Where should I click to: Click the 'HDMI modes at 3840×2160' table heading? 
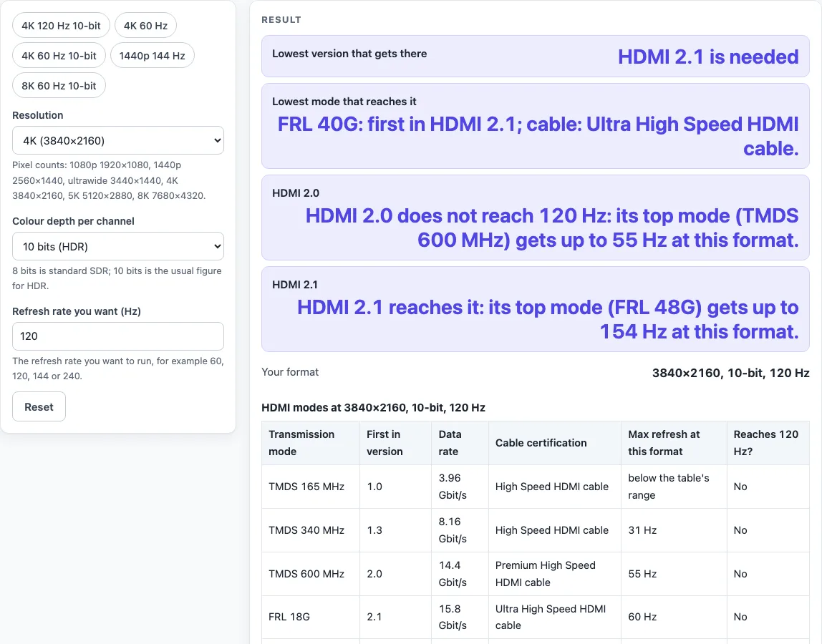point(373,408)
